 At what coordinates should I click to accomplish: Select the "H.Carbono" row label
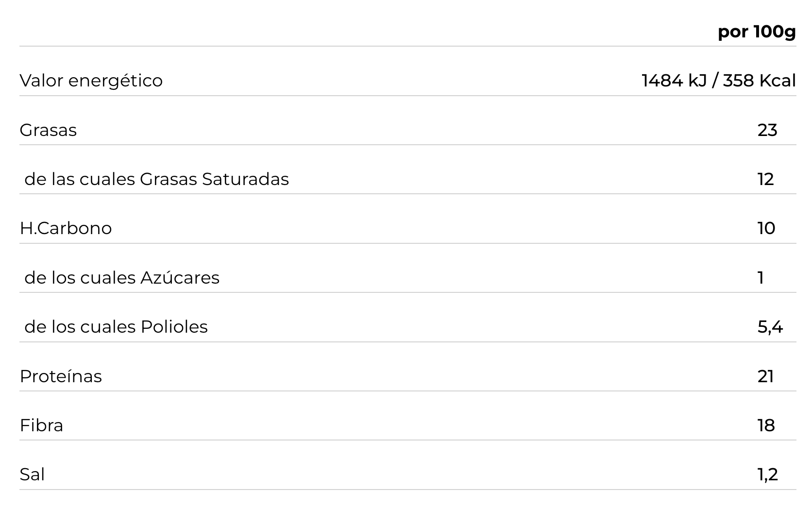pyautogui.click(x=66, y=228)
